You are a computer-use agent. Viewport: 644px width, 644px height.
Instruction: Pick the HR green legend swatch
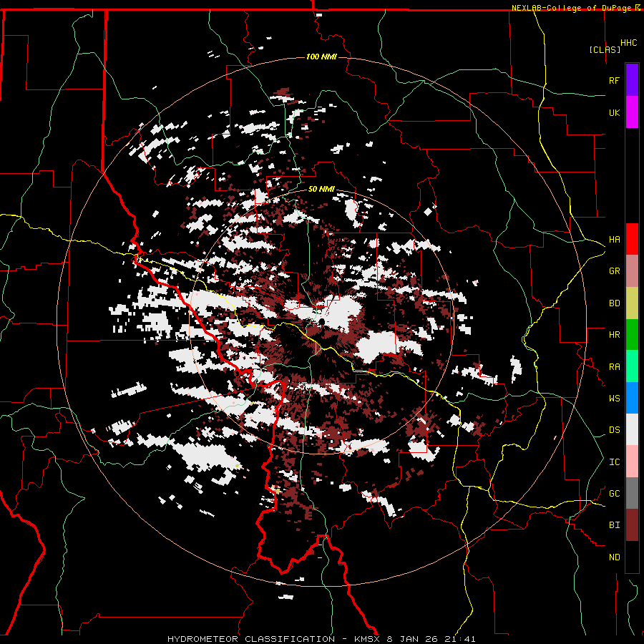click(x=632, y=335)
